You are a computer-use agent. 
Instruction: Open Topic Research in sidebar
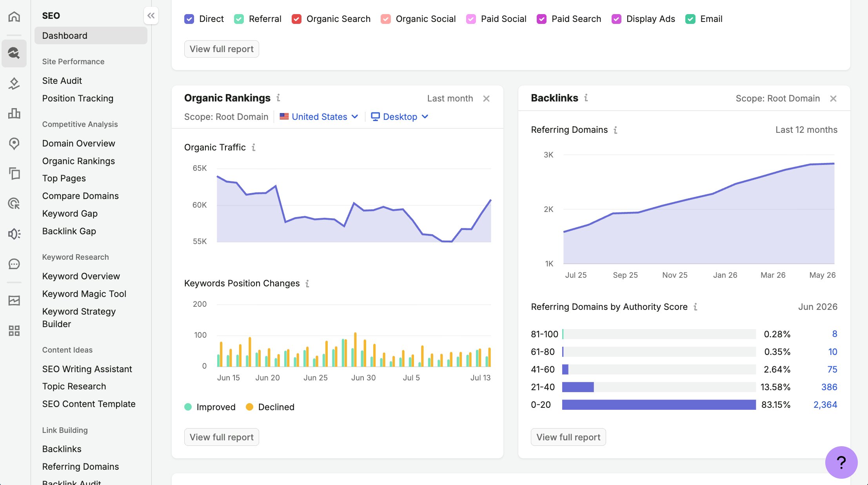tap(74, 386)
